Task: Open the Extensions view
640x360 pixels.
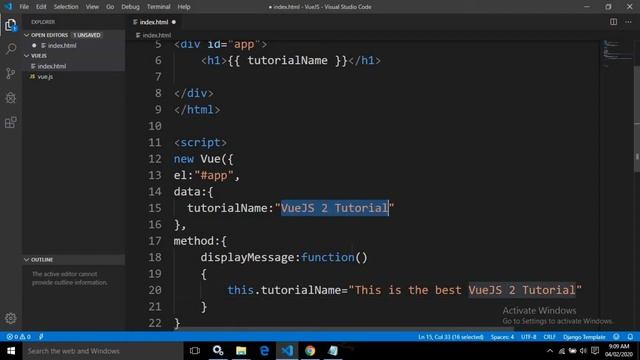Action: 11,122
